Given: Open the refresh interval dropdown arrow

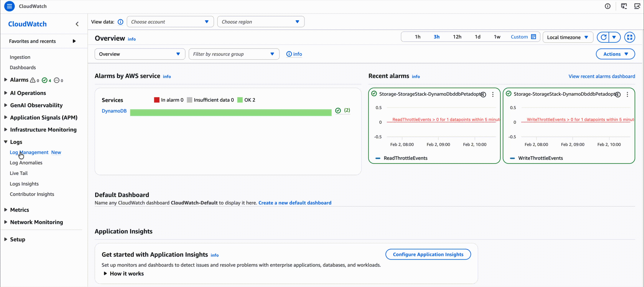Looking at the screenshot, I should coord(614,37).
